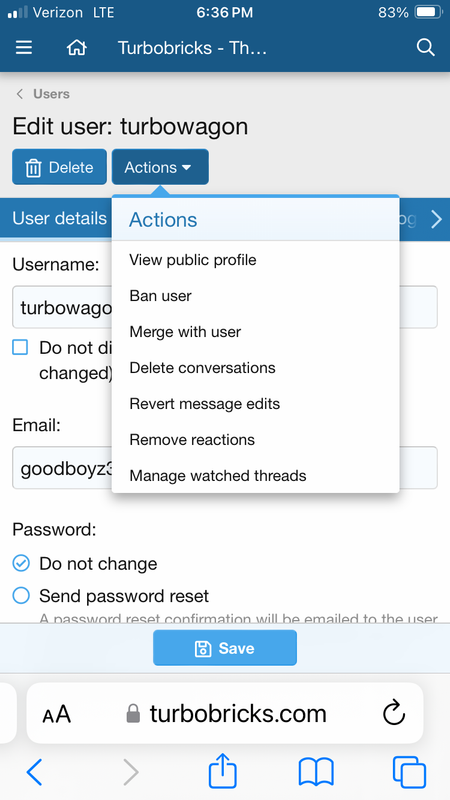Check the box under Username field
Screen dimensions: 450x800
pos(20,348)
